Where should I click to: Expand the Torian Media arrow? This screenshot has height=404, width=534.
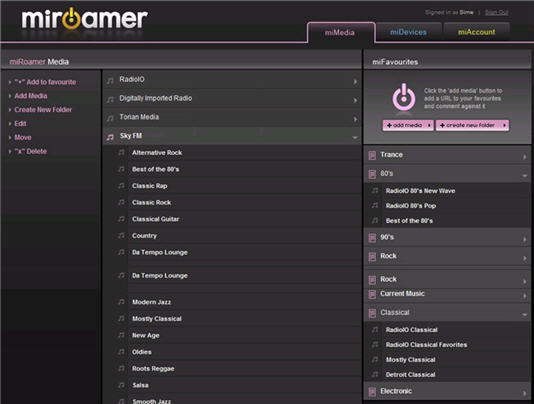[355, 119]
